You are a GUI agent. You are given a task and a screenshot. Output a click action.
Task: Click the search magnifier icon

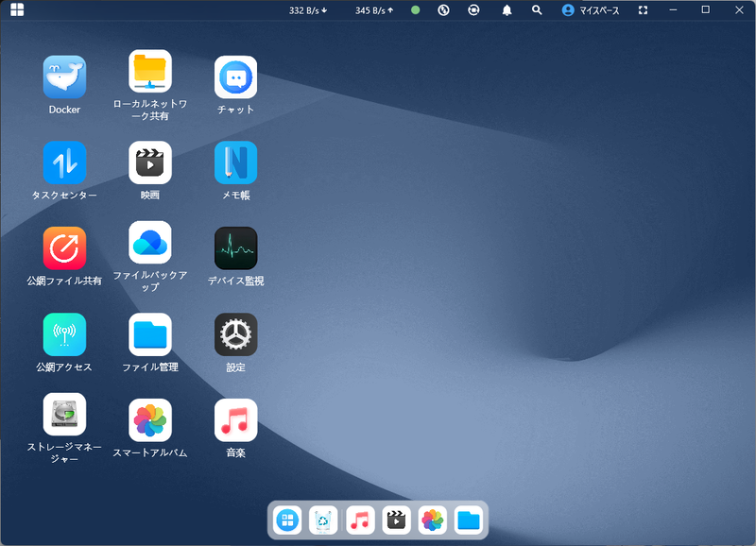coord(537,10)
